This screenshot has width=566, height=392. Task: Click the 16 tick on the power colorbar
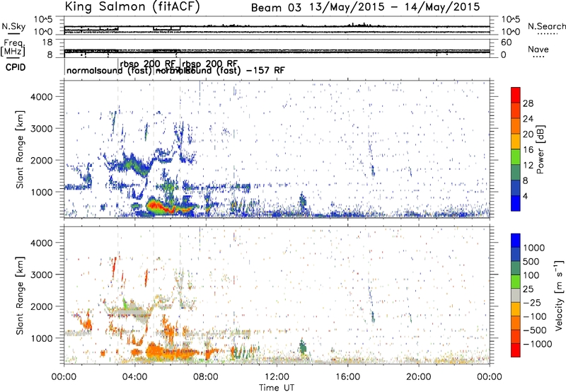pyautogui.click(x=528, y=150)
